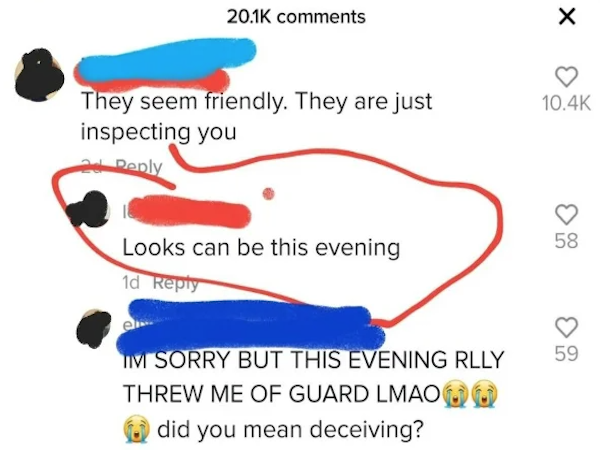Open the red-scribbled username above "Looks can be"
600x450 pixels.
pos(186,211)
